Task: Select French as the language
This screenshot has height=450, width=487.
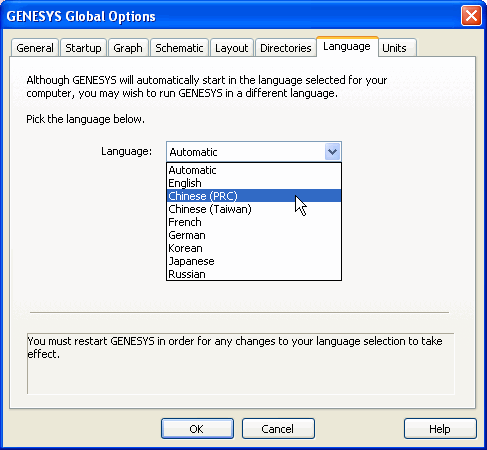Action: pos(254,222)
